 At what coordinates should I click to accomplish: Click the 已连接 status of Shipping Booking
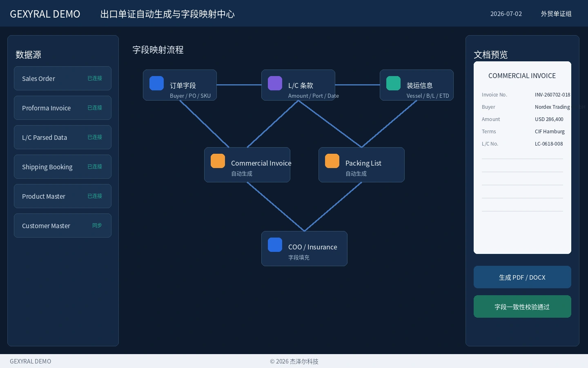click(95, 166)
